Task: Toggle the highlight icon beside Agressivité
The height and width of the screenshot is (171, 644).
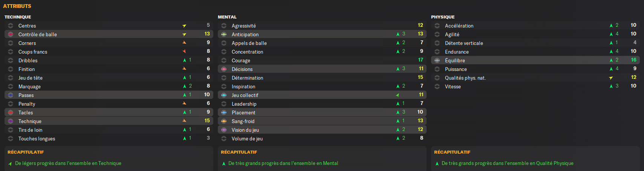Action: (224, 26)
